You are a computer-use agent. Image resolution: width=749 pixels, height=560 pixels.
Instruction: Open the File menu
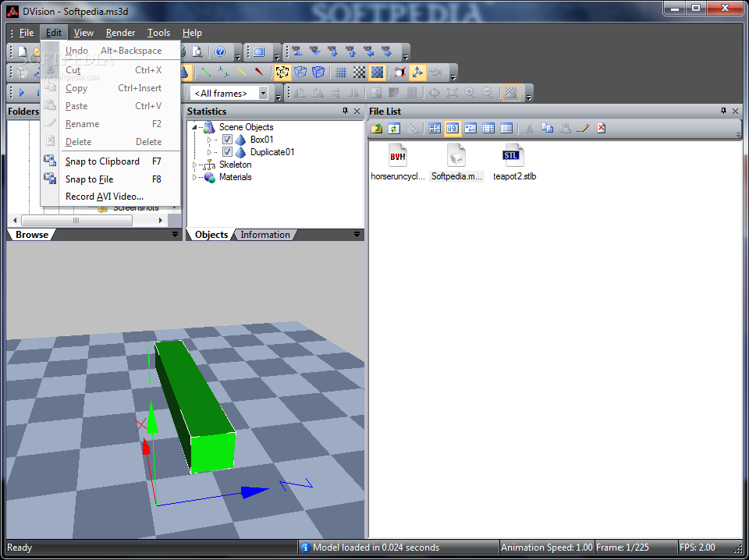pos(27,33)
